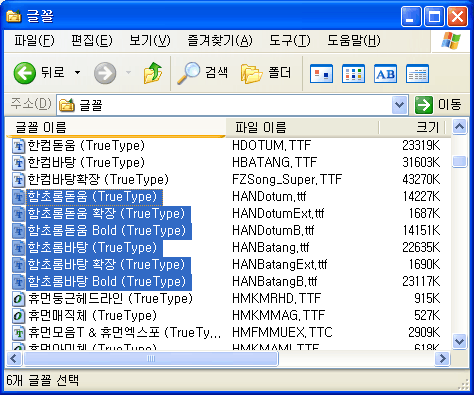Click the horizontal scrollbar thumb
This screenshot has height=395, width=474.
151,359
